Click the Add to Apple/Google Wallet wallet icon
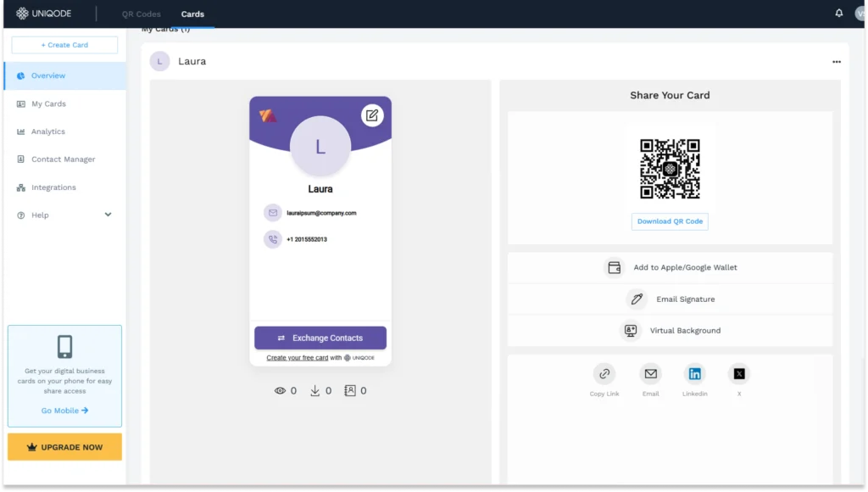The image size is (868, 492). coord(614,266)
